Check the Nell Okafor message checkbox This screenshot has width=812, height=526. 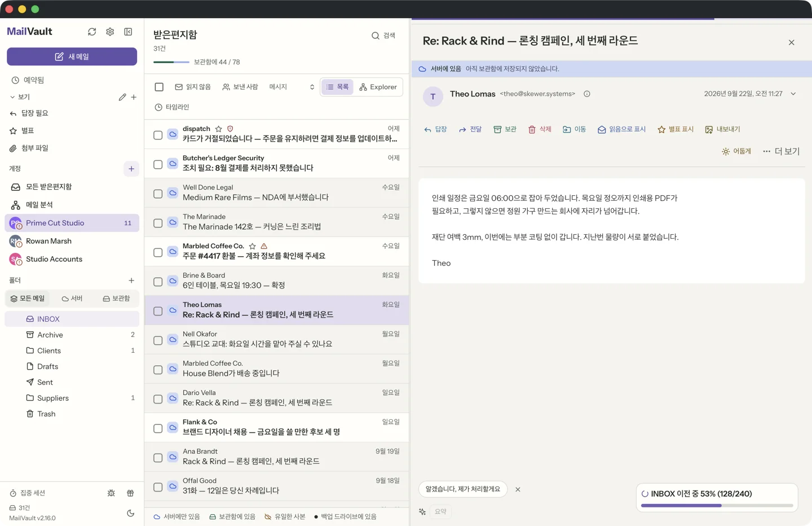click(x=158, y=340)
